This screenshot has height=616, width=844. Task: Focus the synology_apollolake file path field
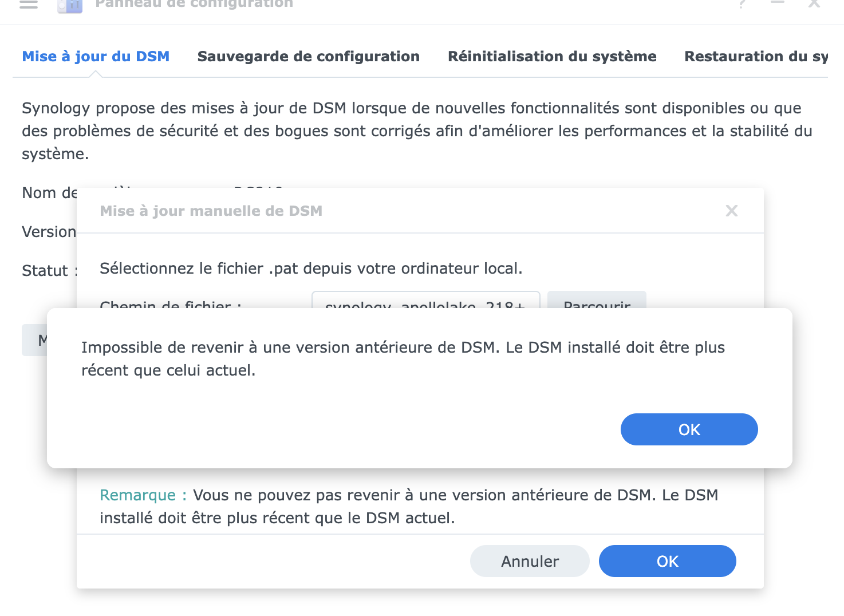coord(425,300)
